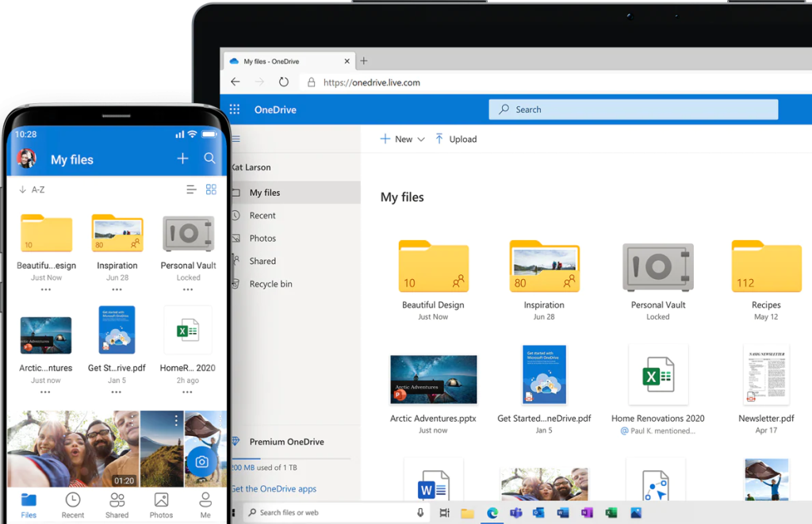Tap the profile avatar in the phone app
This screenshot has height=524, width=812.
click(27, 159)
